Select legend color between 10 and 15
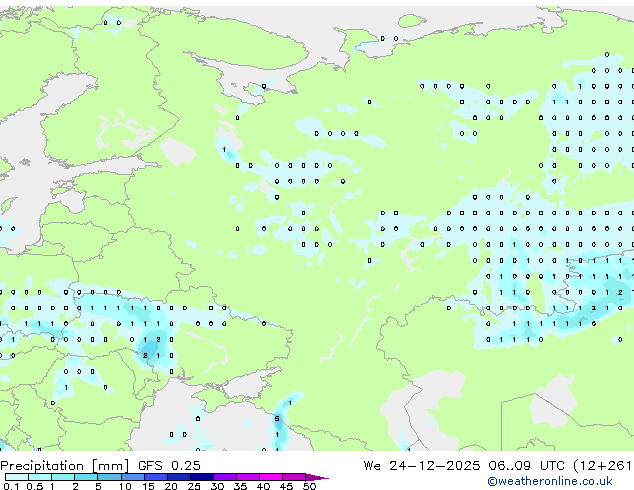Image resolution: width=634 pixels, height=490 pixels. [x=133, y=477]
